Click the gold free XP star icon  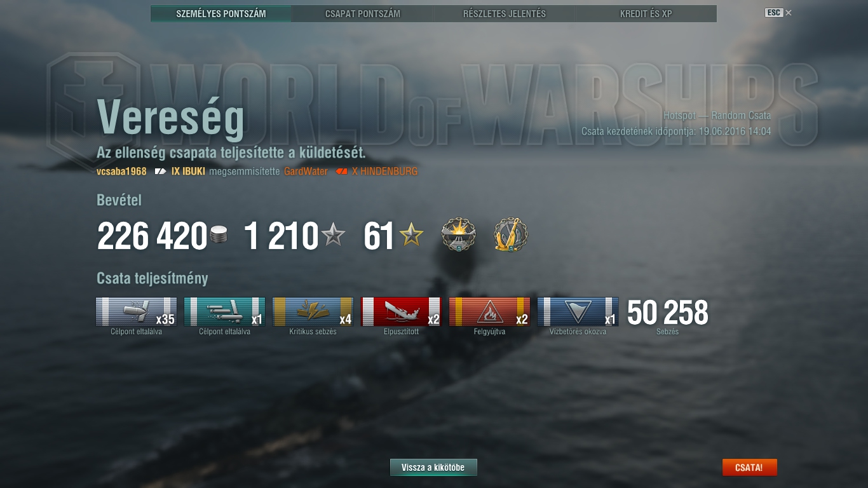click(411, 236)
